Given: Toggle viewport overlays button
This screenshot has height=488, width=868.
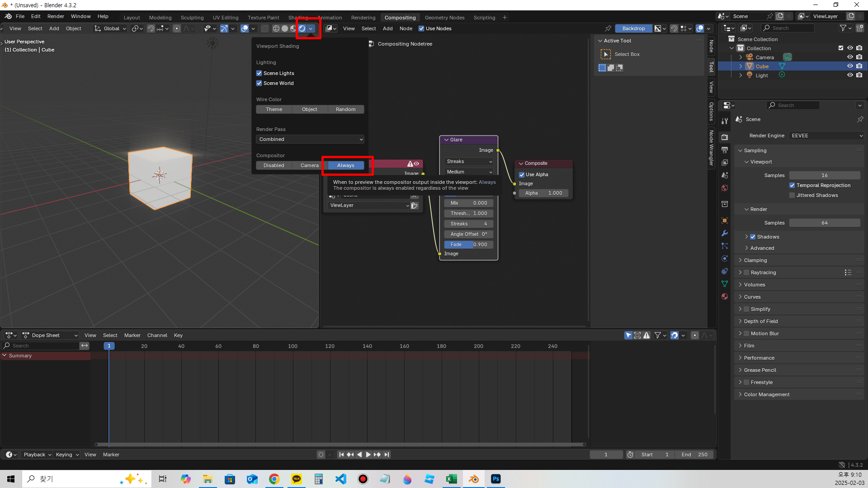Looking at the screenshot, I should [x=245, y=28].
